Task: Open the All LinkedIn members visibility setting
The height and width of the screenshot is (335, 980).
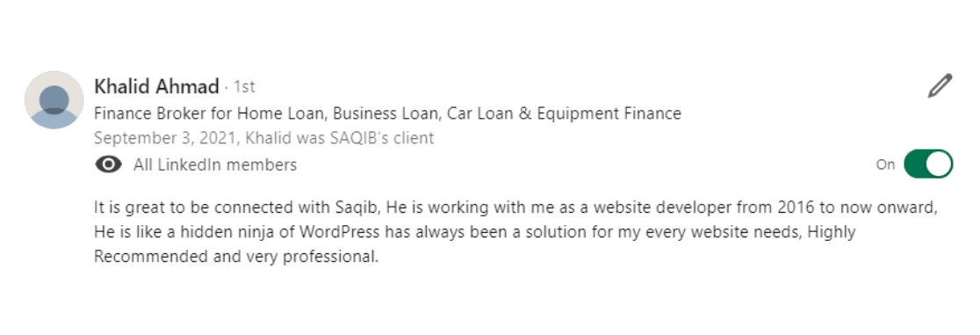Action: (x=215, y=164)
